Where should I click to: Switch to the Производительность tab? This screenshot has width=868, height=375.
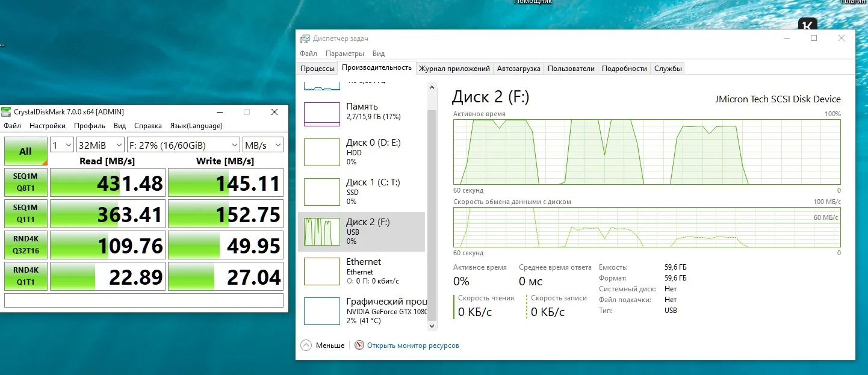(377, 67)
